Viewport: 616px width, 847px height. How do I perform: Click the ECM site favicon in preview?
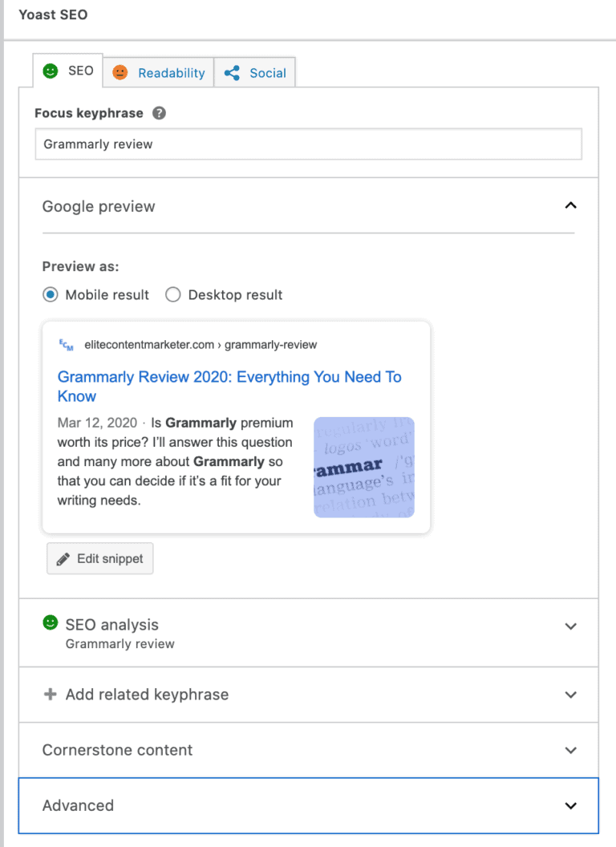(67, 345)
